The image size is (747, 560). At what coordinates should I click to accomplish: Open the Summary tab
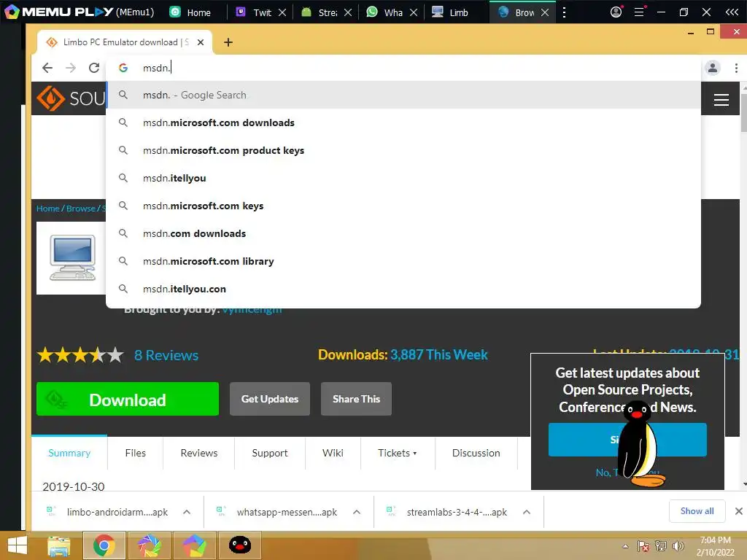tap(69, 453)
